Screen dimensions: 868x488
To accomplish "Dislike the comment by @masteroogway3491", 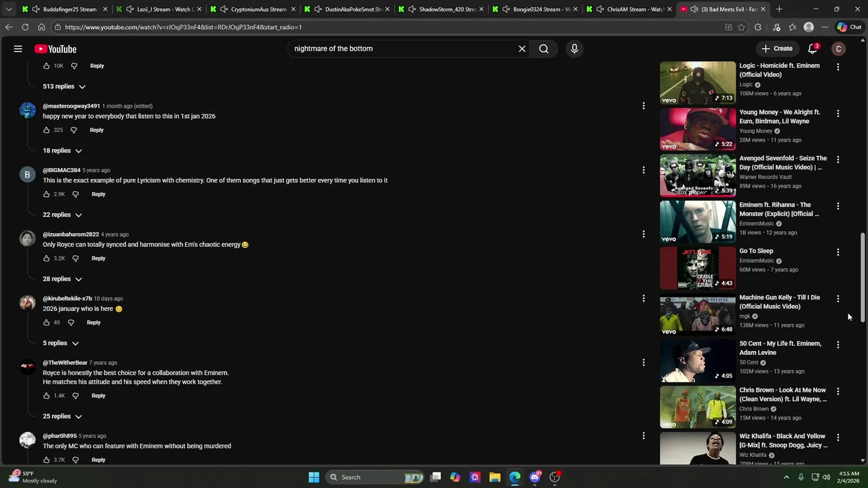I will [74, 130].
